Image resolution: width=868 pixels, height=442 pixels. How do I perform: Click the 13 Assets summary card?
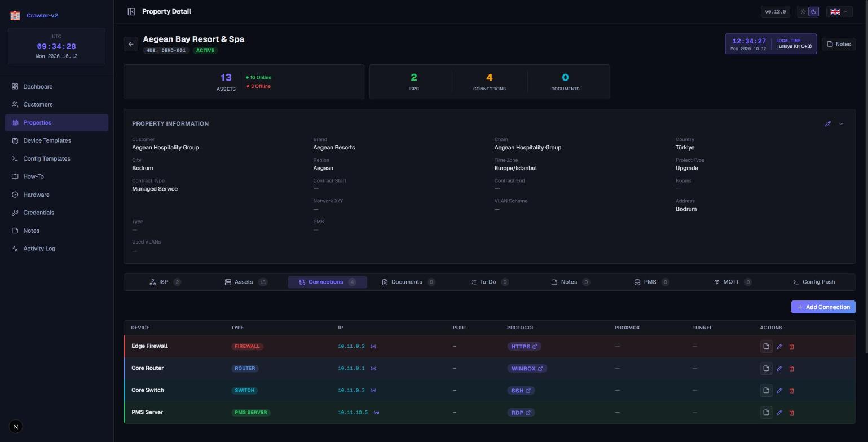coord(244,82)
